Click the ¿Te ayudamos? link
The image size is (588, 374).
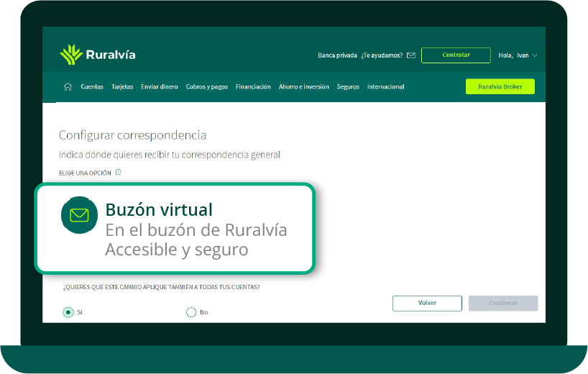coord(382,55)
